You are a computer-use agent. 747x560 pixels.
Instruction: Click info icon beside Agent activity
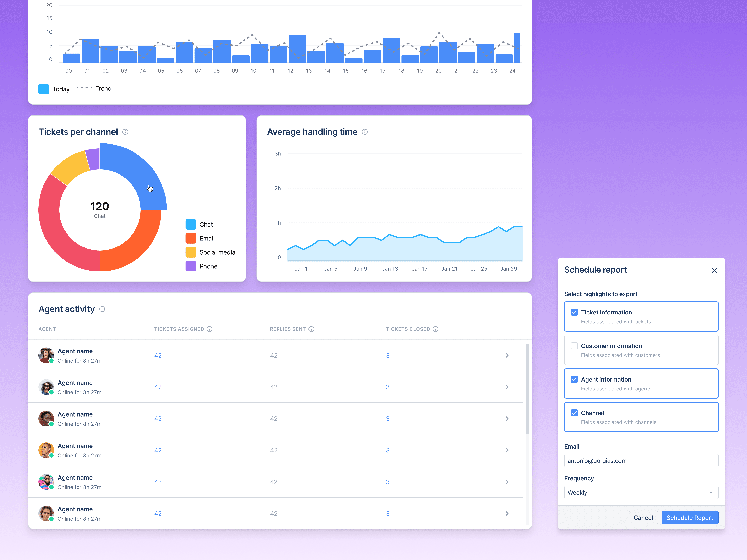click(x=102, y=309)
